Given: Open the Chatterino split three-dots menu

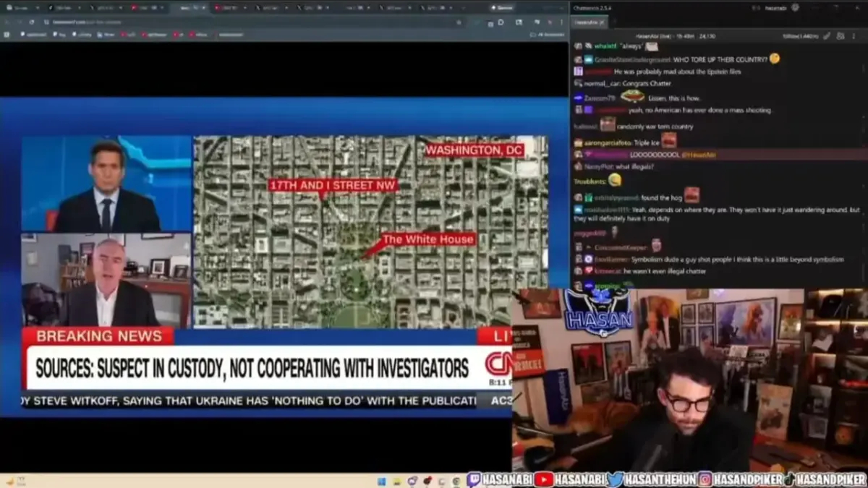Looking at the screenshot, I should (x=854, y=36).
